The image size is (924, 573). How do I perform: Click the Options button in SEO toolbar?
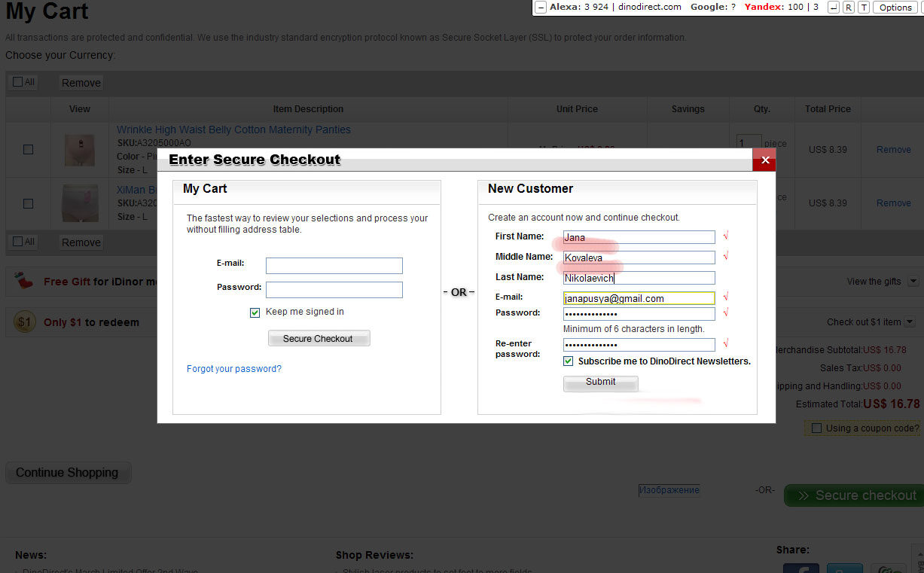tap(895, 8)
